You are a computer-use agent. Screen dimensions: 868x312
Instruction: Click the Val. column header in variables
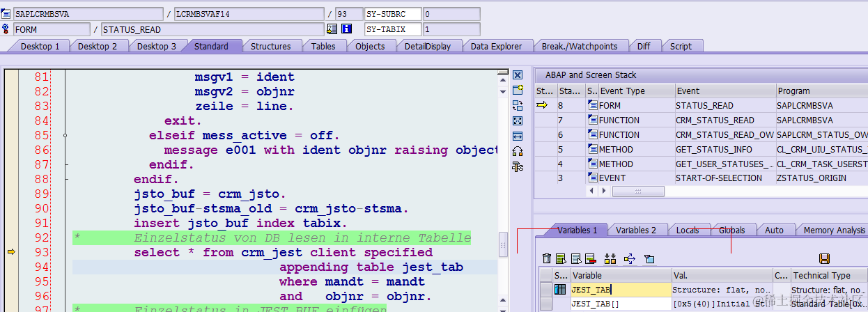pyautogui.click(x=722, y=275)
